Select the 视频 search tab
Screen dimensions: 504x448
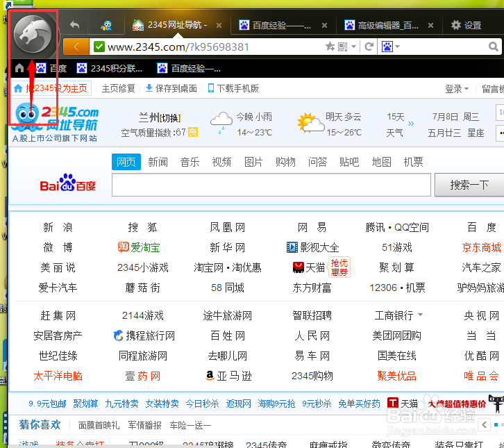pos(221,162)
